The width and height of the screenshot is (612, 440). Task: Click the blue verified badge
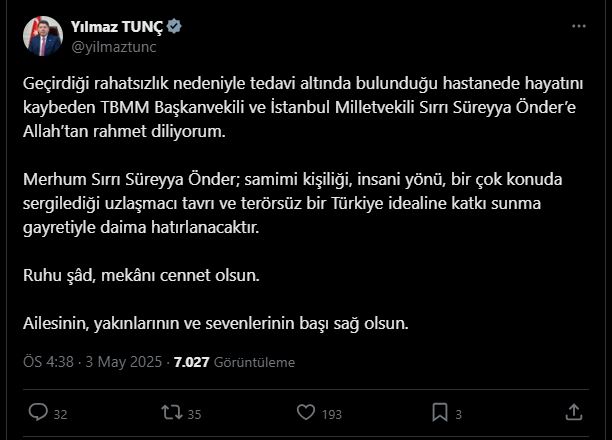[174, 27]
